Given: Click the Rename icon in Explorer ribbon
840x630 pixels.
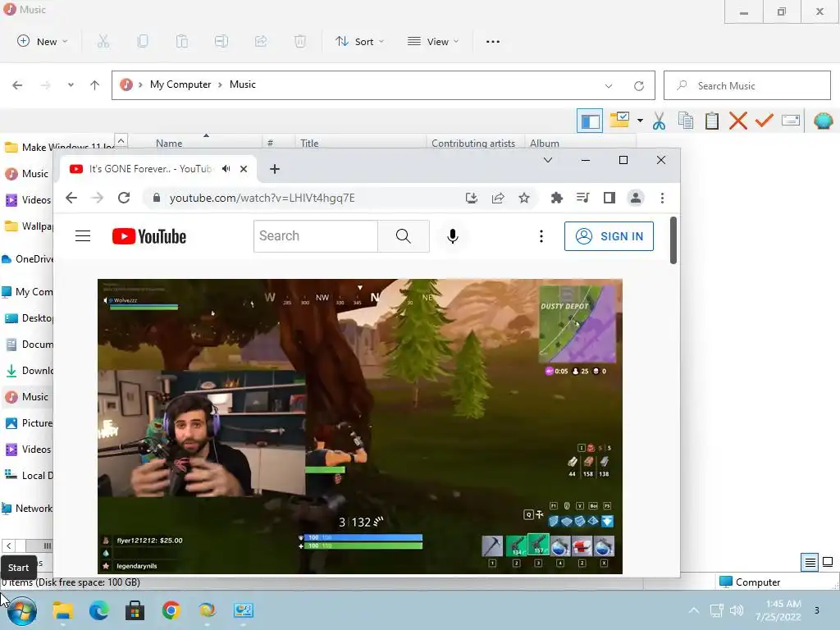Looking at the screenshot, I should click(221, 41).
